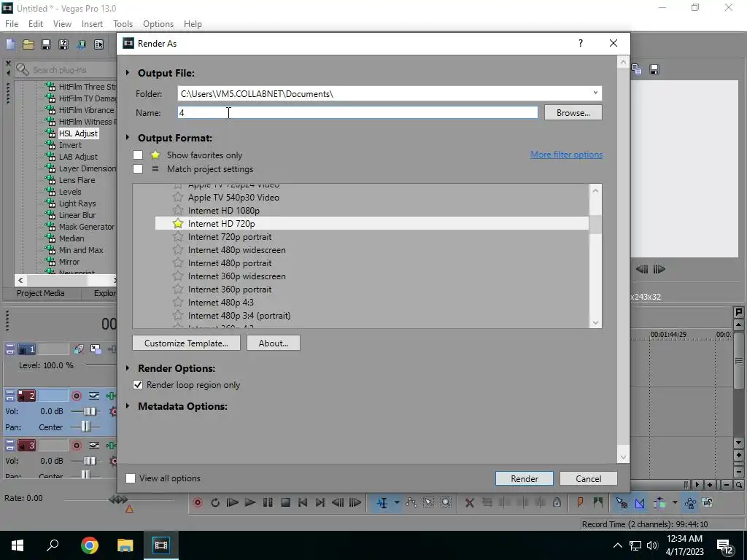
Task: Enable Show favorites only checkbox
Action: click(138, 155)
